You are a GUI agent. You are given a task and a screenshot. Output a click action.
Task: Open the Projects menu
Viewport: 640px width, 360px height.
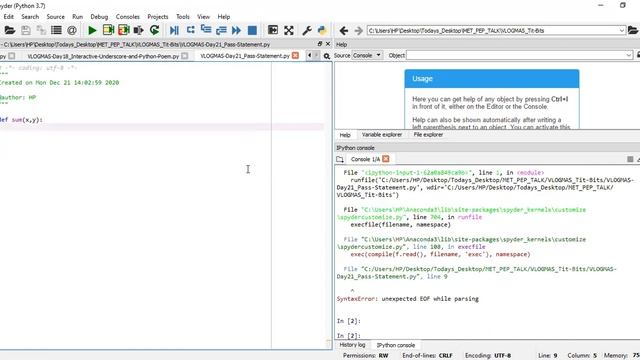tap(158, 17)
